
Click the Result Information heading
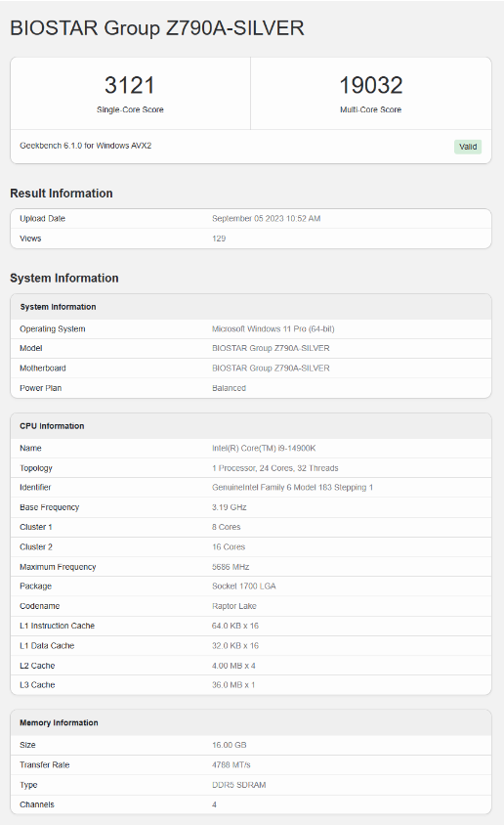[62, 194]
